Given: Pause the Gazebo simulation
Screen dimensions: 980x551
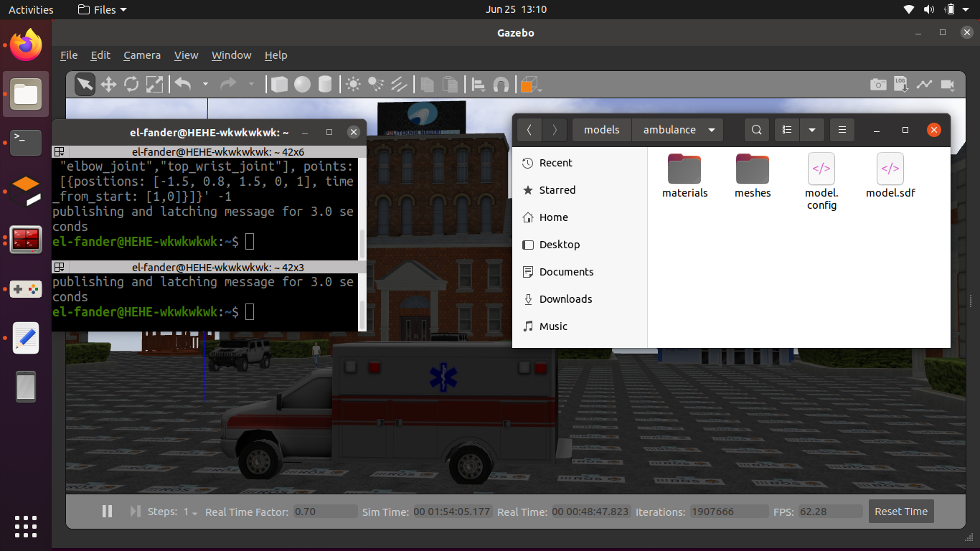Looking at the screenshot, I should [107, 511].
